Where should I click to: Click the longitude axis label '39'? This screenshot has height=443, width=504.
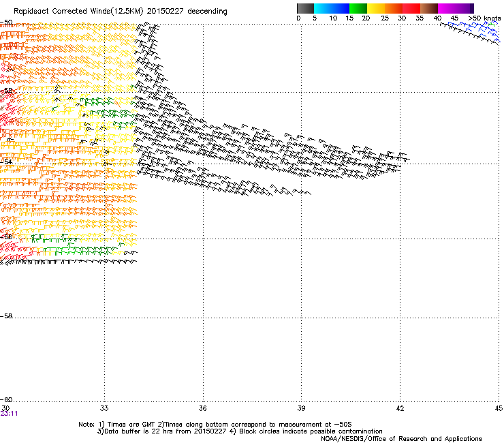tap(301, 408)
